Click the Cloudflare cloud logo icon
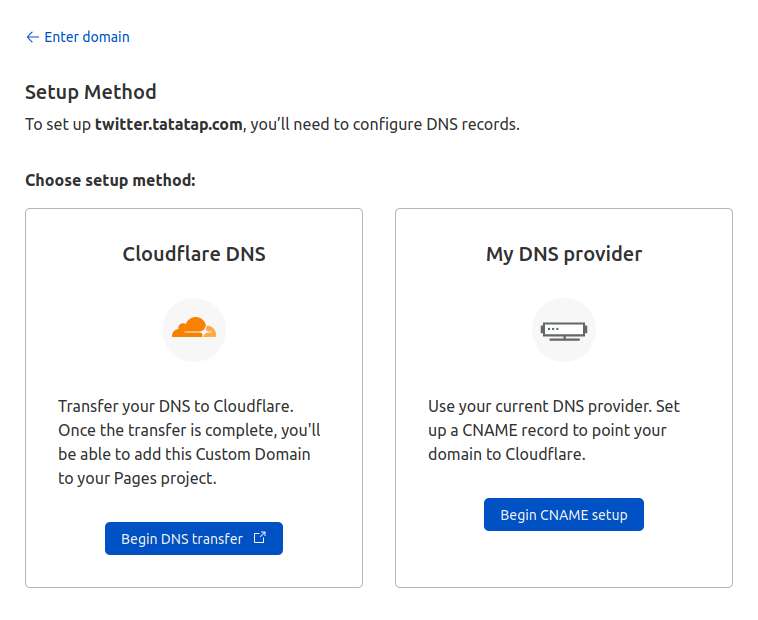 point(194,328)
